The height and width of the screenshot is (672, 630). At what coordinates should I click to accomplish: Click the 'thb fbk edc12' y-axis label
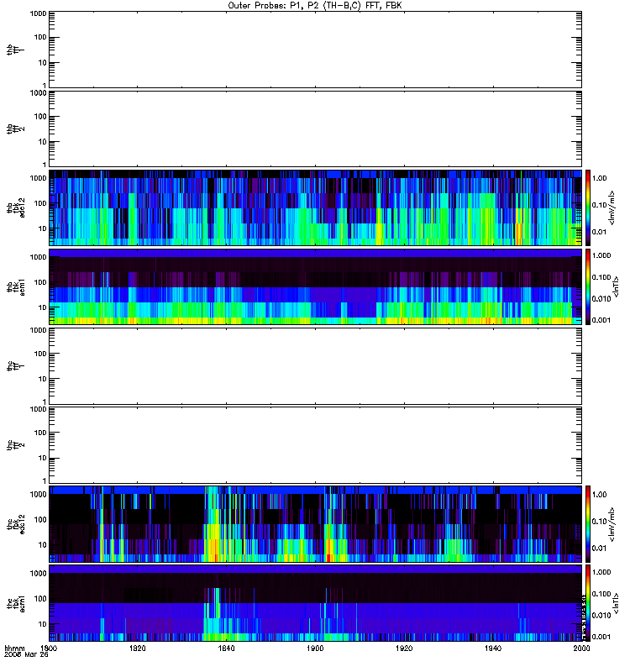click(x=15, y=207)
